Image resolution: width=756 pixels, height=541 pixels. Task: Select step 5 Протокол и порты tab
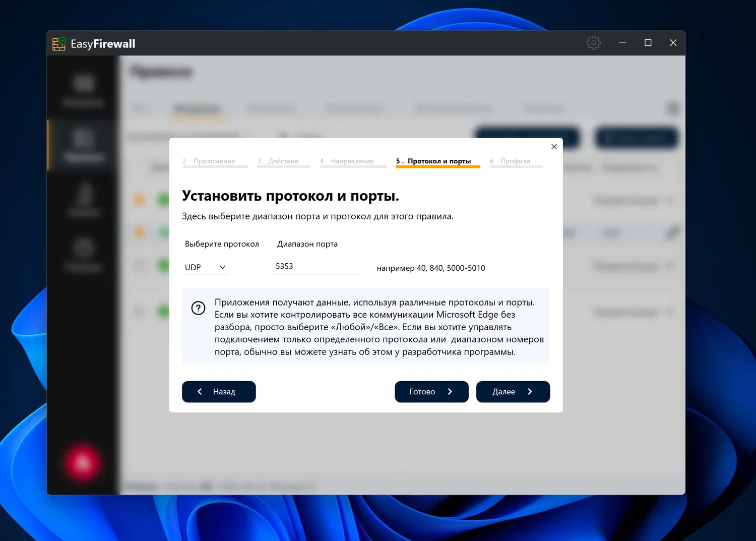point(437,161)
